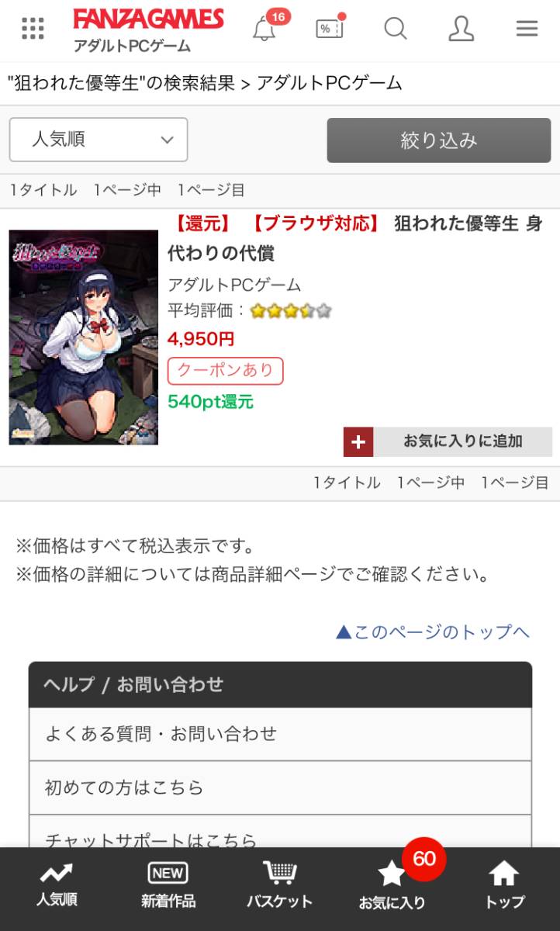Open the notifications bell icon
The height and width of the screenshot is (931, 560).
tap(264, 29)
